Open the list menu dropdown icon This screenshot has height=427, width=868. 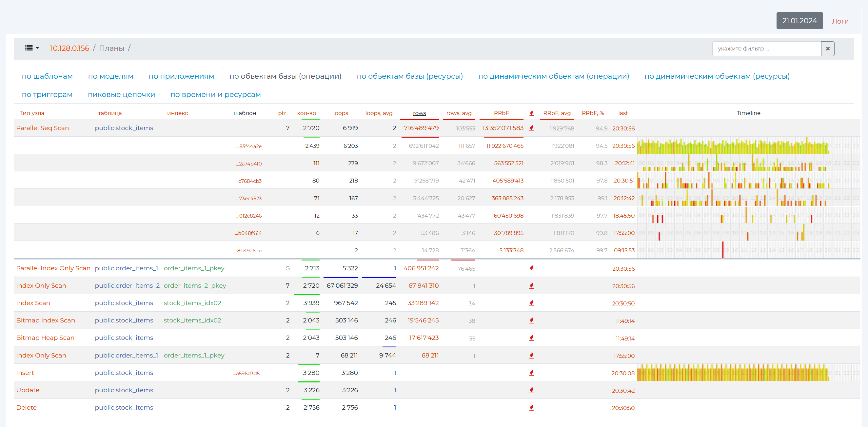tap(32, 48)
